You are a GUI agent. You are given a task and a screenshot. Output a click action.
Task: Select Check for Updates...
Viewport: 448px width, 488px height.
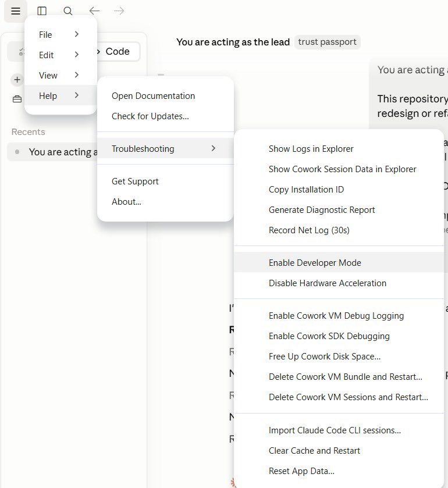[x=165, y=116]
